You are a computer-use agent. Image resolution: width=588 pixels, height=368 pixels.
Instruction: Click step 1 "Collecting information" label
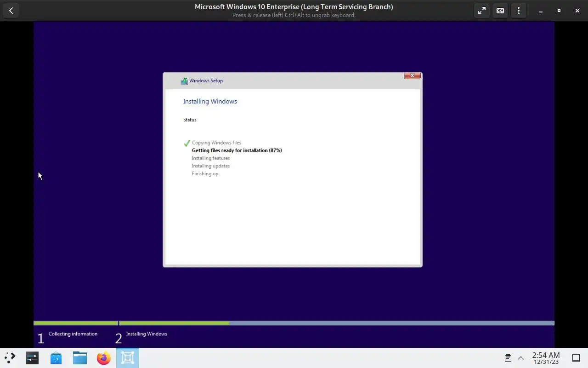pos(73,334)
